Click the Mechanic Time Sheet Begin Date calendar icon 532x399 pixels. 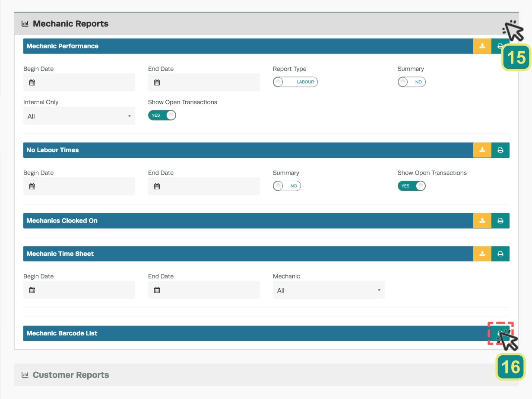pos(32,290)
